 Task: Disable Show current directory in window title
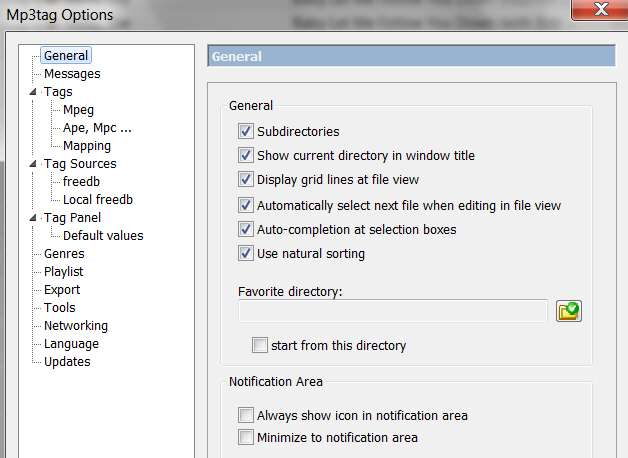pos(246,155)
